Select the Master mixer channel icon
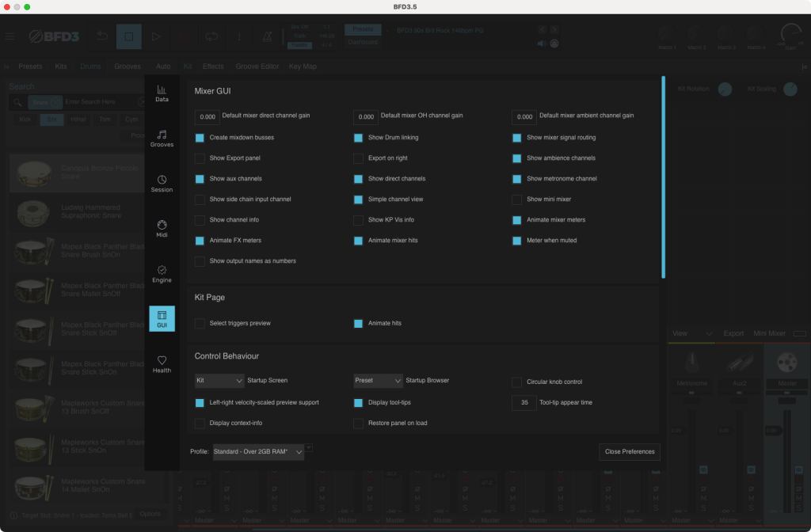Image resolution: width=811 pixels, height=532 pixels. pos(787,363)
